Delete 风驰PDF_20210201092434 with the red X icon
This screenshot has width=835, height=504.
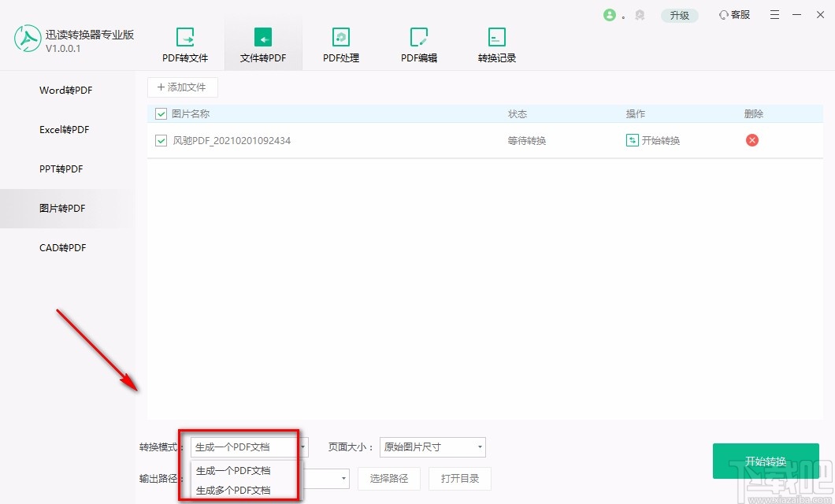(751, 140)
